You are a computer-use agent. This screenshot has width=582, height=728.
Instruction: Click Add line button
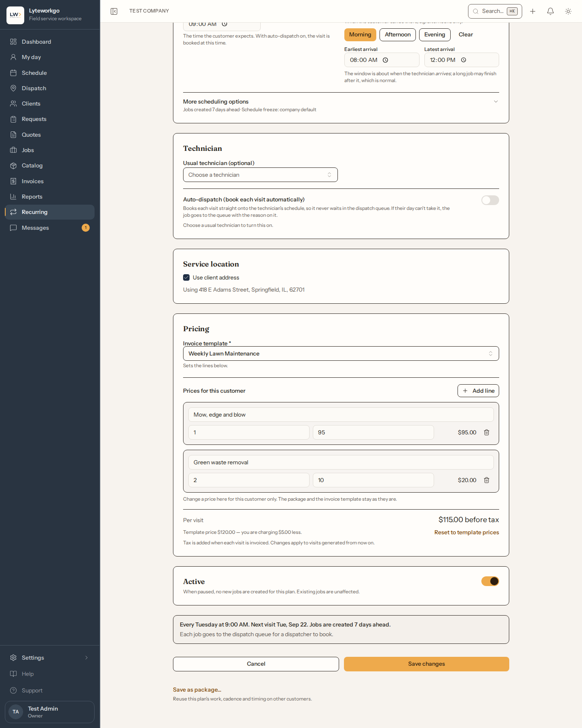478,391
